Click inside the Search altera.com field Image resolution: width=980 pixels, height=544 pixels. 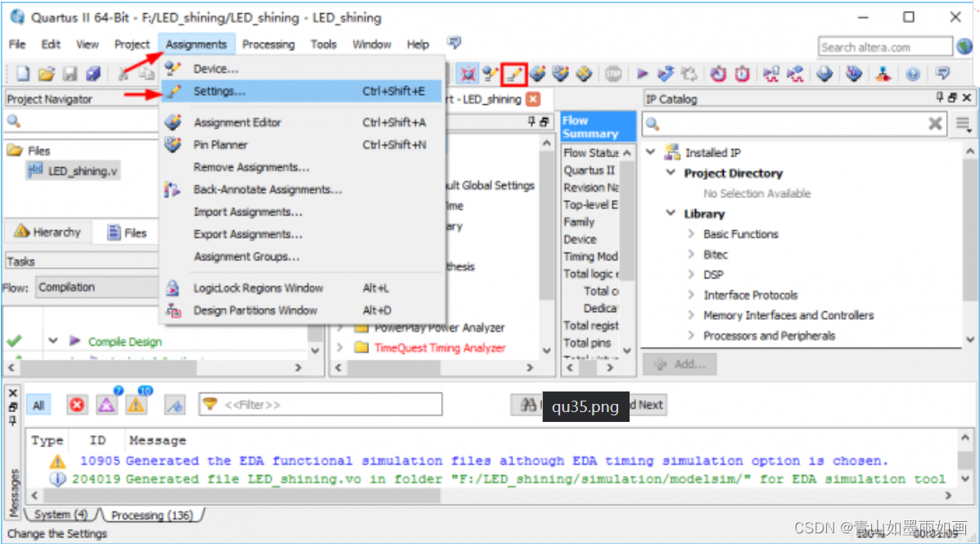pos(880,46)
